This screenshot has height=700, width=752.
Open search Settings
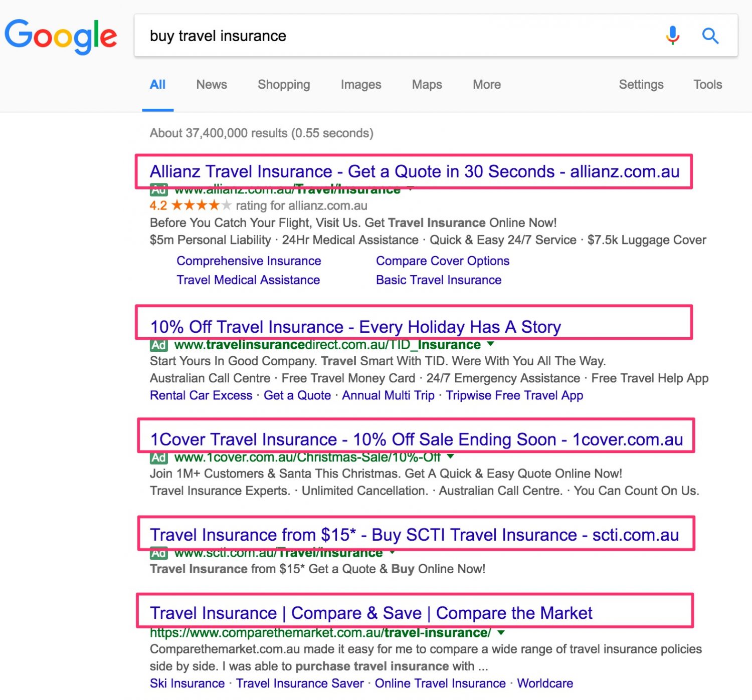pos(641,84)
